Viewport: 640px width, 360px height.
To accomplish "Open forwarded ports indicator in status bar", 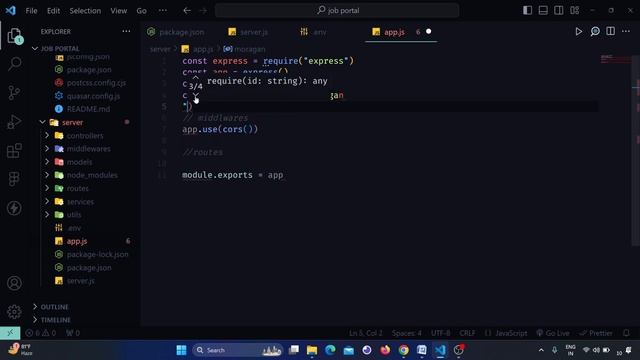I will point(73,333).
